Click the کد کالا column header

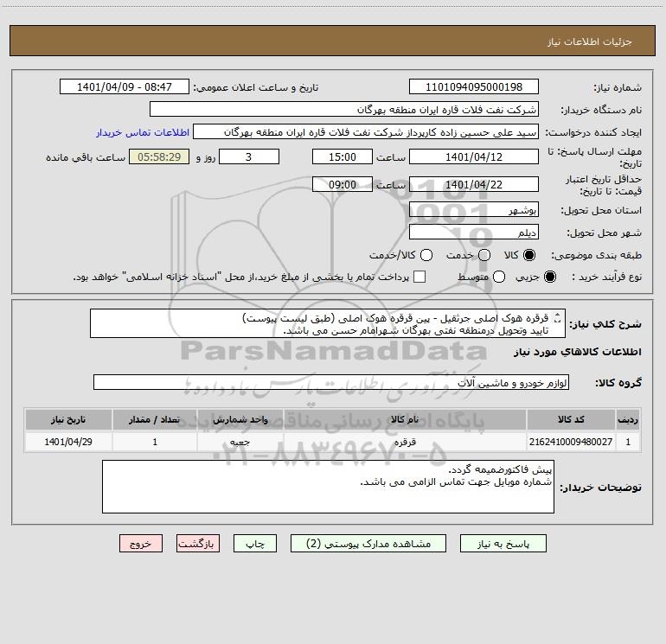571,419
